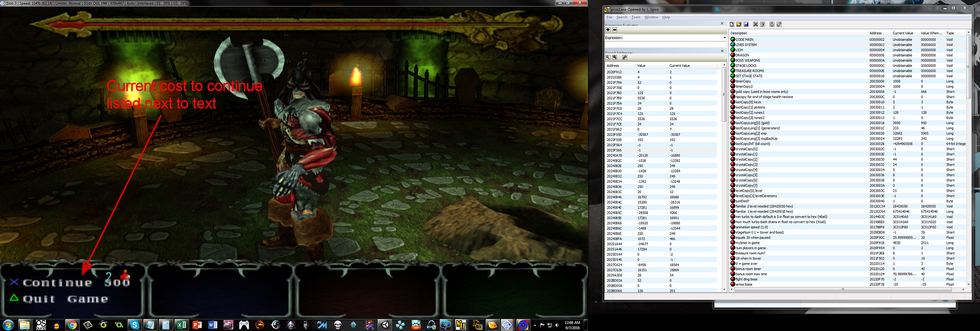Viewport: 980px width, 331px height.
Task: Click the New file icon in code toolbar
Action: click(732, 24)
